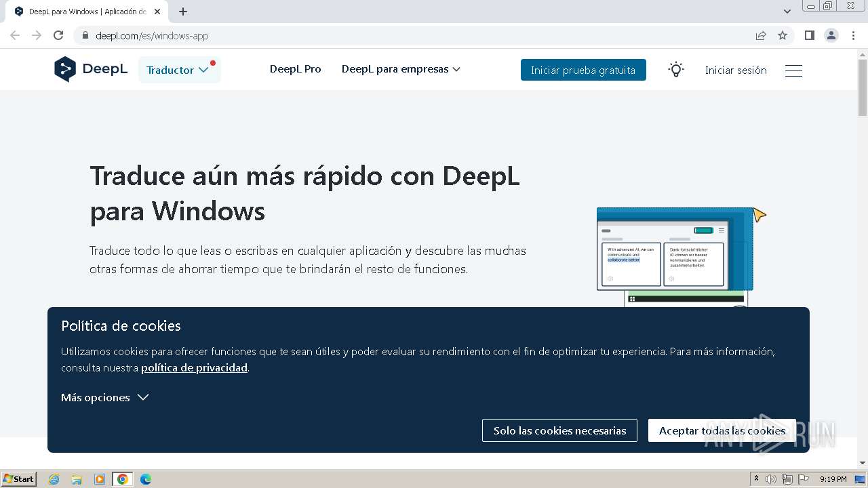868x488 pixels.
Task: Expand DeepL para empresas menu
Action: click(x=401, y=69)
